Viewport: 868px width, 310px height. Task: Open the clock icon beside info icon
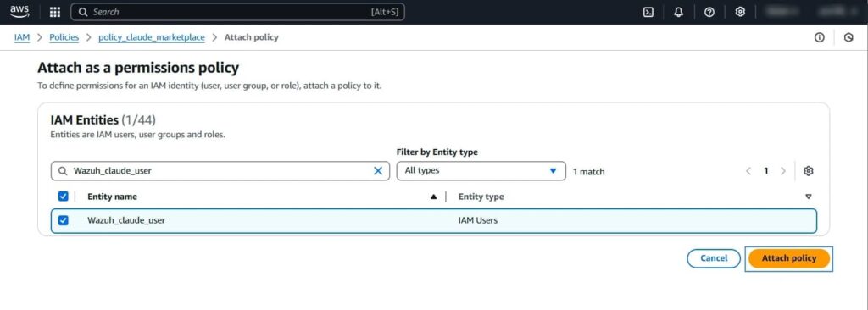849,37
